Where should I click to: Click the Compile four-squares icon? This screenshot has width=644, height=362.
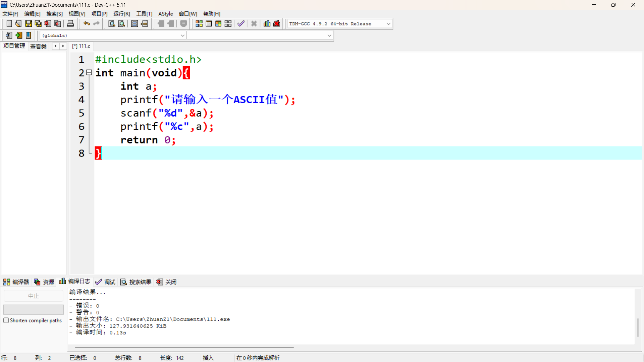point(199,23)
